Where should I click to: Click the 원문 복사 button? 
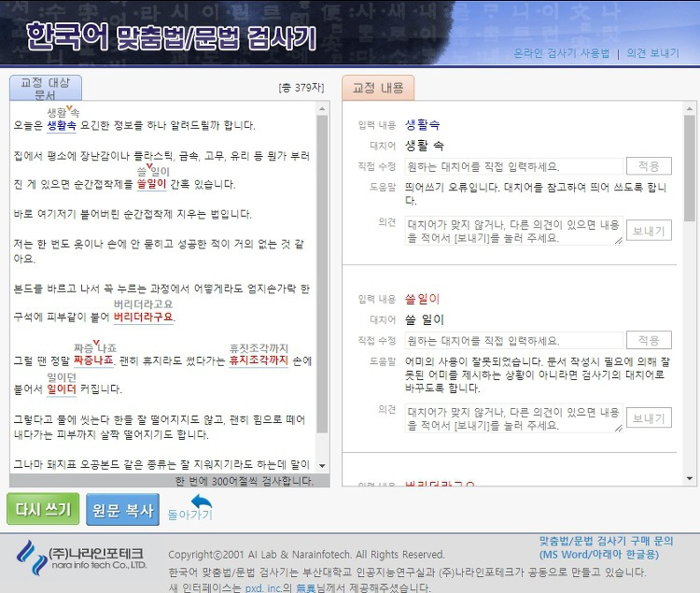123,510
